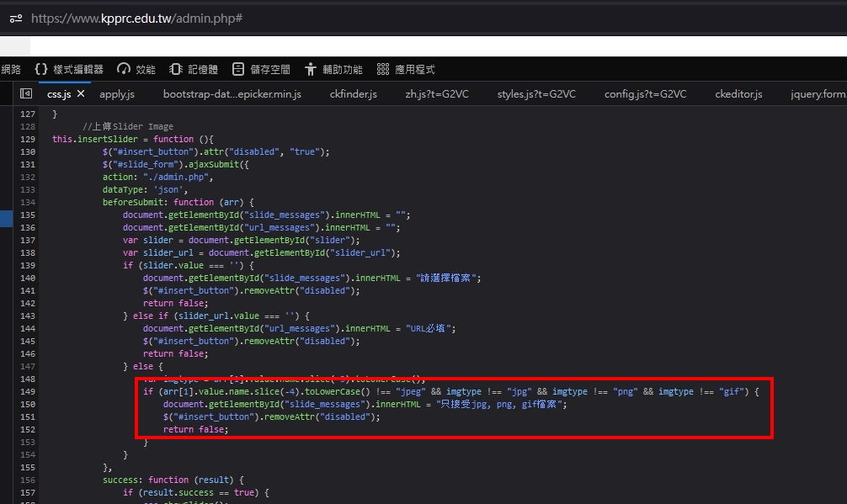Toggle the sources sidebar pane icon
Image resolution: width=847 pixels, height=504 pixels.
pos(26,93)
